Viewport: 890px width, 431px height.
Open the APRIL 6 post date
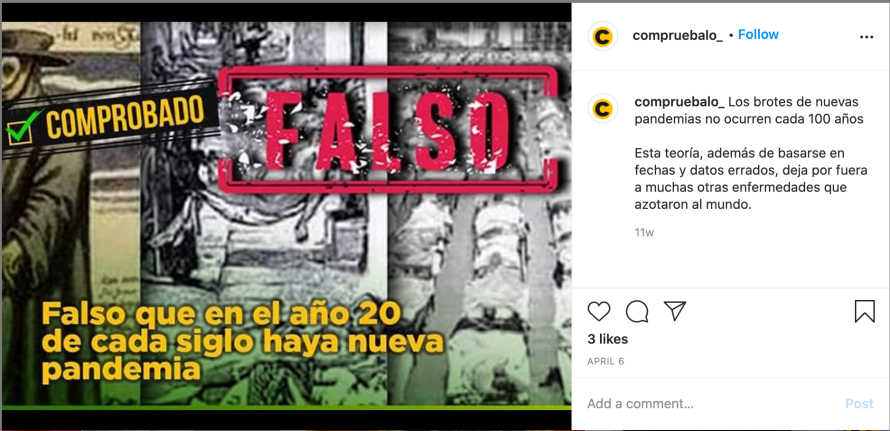pos(606,361)
